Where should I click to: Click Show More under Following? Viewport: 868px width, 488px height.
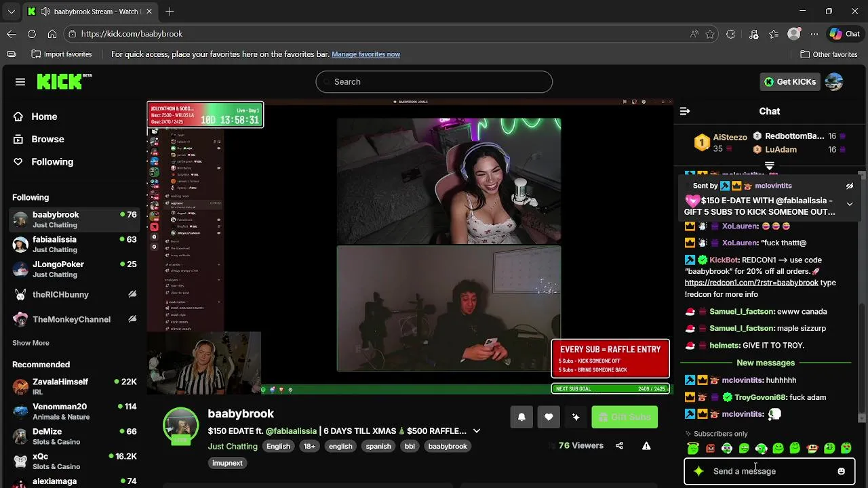(31, 343)
